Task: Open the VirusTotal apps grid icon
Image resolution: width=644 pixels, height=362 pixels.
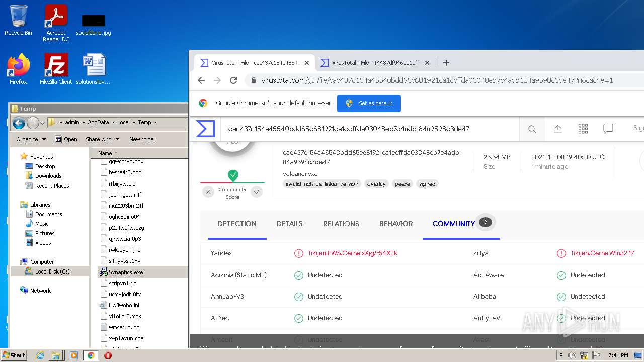Action: 583,129
